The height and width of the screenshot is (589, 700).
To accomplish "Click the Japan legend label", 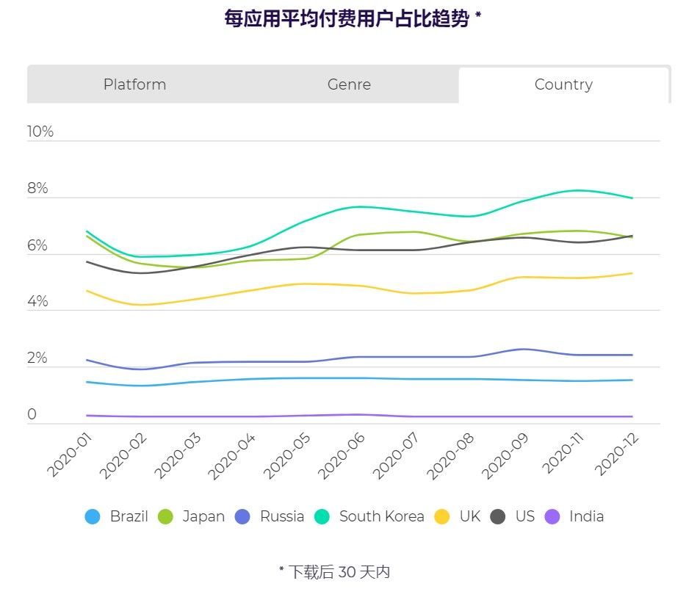I will coord(203,517).
